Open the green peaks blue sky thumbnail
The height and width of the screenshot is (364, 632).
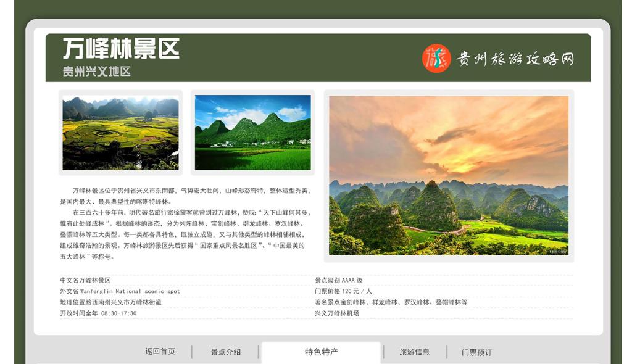[252, 133]
